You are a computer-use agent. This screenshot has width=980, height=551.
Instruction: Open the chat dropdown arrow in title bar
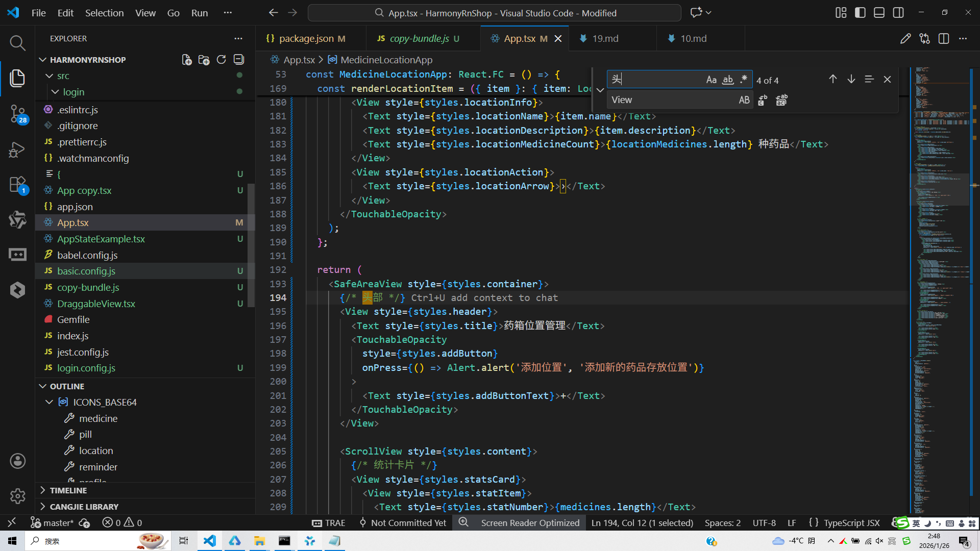pos(708,13)
